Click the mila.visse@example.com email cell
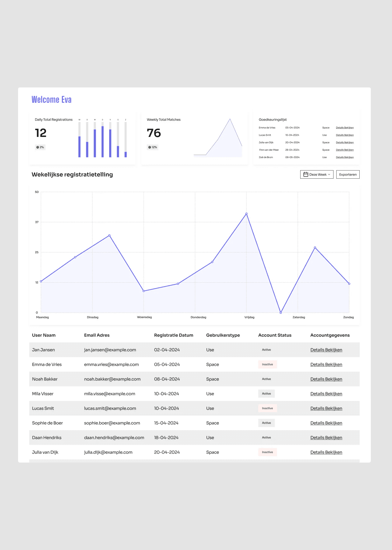Viewport: 392px width, 550px height. (110, 394)
